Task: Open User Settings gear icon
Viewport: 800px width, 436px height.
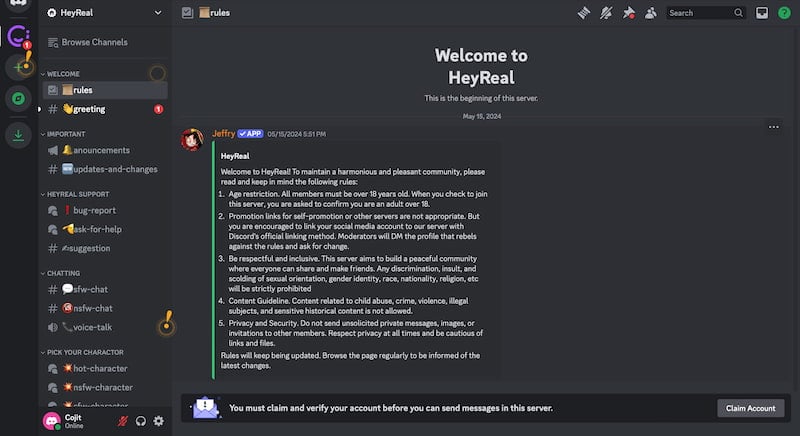Action: [x=159, y=421]
